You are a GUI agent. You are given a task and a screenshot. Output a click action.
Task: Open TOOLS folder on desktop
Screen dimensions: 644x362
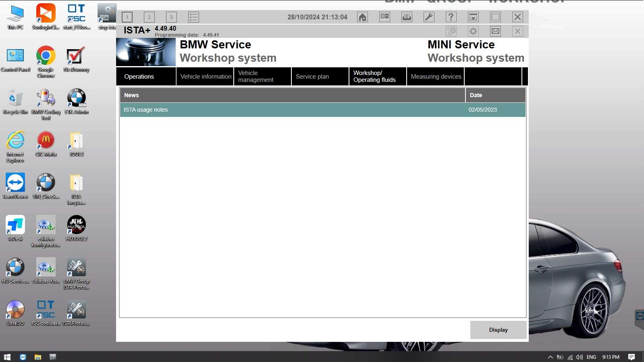(x=76, y=144)
